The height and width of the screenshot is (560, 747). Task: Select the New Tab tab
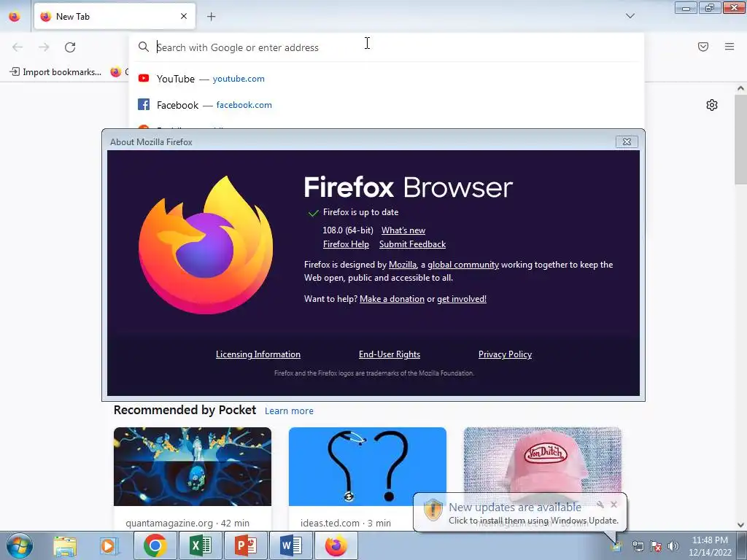(x=115, y=16)
